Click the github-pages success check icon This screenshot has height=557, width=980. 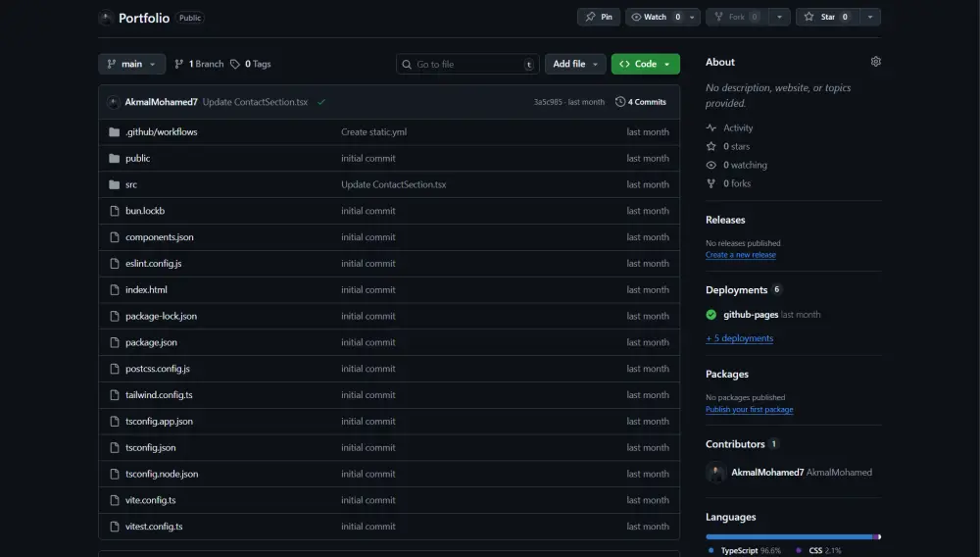tap(711, 315)
